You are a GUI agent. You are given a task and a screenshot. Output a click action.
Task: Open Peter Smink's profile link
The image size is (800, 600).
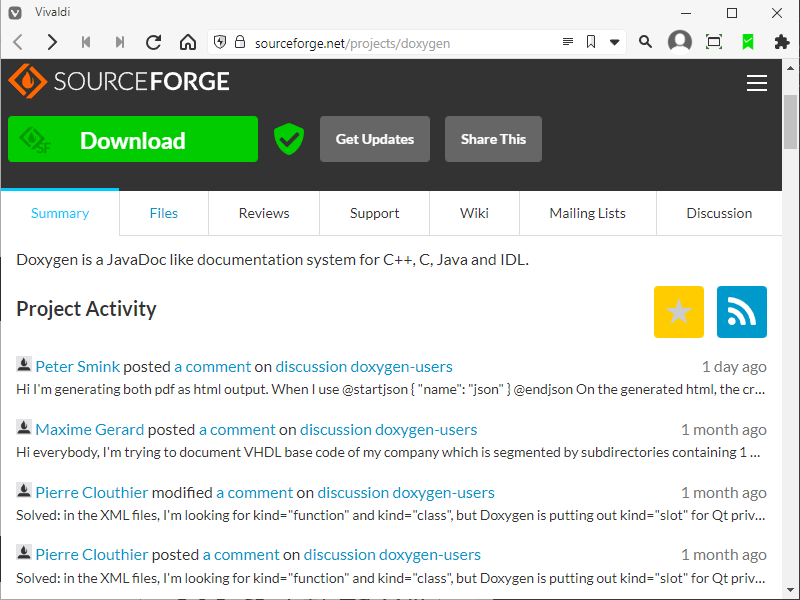pyautogui.click(x=78, y=367)
